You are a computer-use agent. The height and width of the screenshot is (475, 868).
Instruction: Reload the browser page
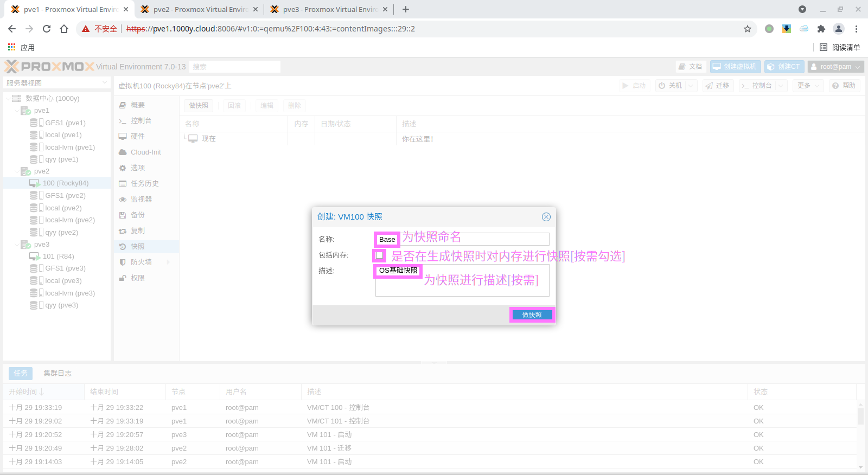(47, 29)
